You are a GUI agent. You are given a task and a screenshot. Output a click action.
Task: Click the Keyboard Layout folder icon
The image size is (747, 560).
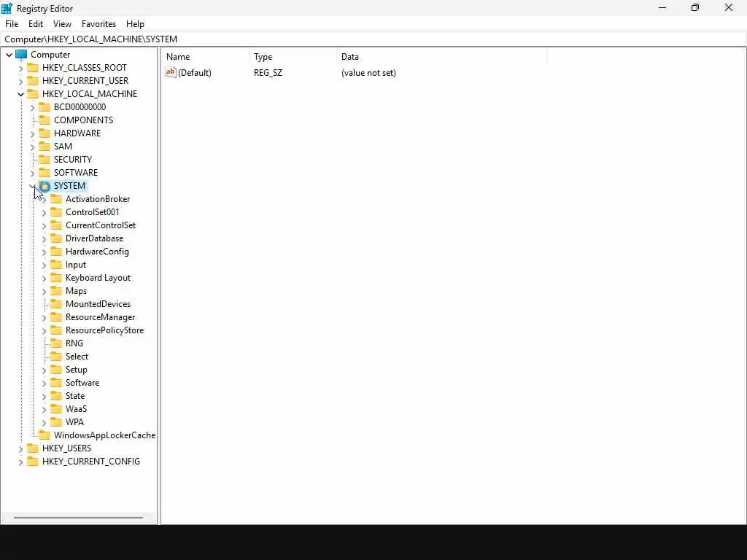click(56, 278)
